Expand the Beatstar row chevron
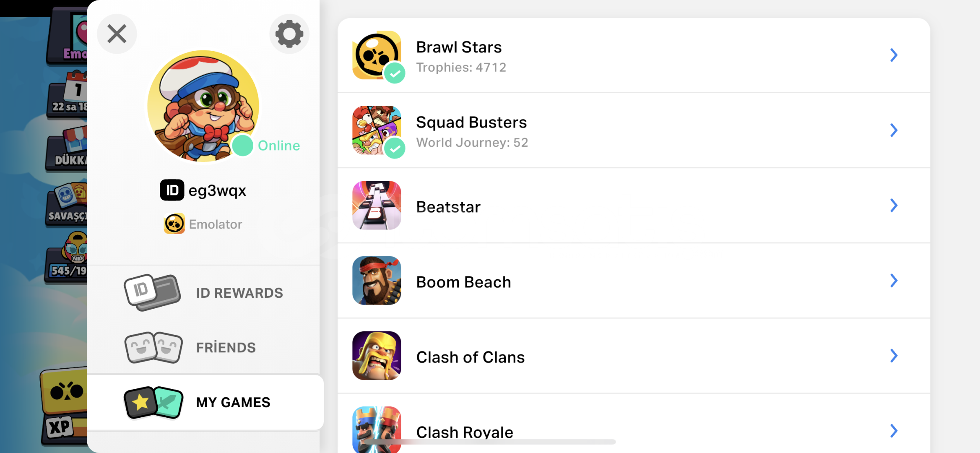Screen dimensions: 980x453 click(x=894, y=205)
